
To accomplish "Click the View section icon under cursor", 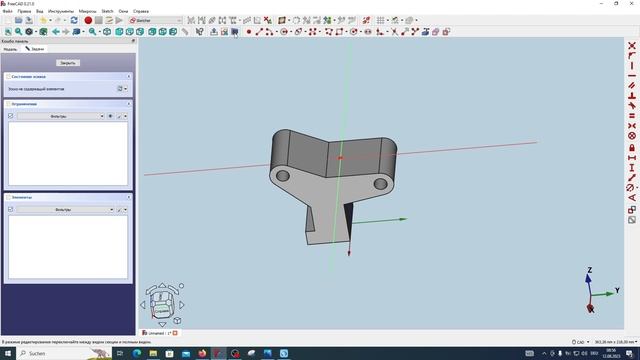I will (235, 32).
